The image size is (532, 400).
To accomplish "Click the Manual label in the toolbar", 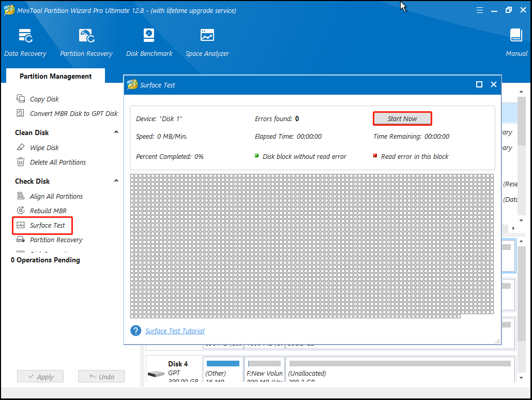I will click(516, 53).
